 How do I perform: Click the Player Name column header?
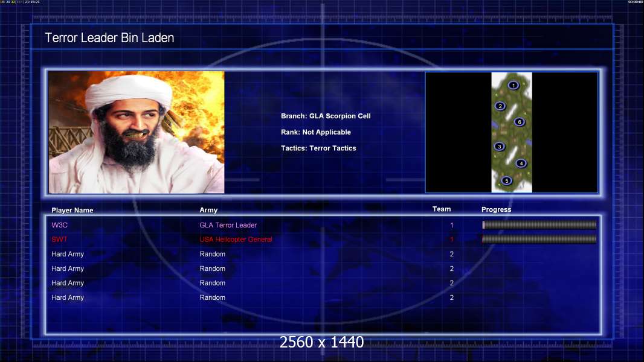(x=72, y=211)
